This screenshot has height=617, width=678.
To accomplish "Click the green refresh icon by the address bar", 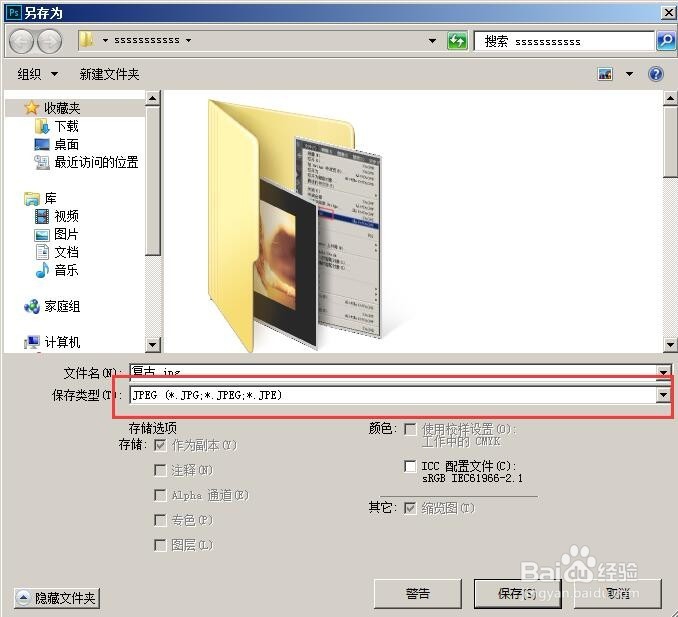I will [x=457, y=41].
